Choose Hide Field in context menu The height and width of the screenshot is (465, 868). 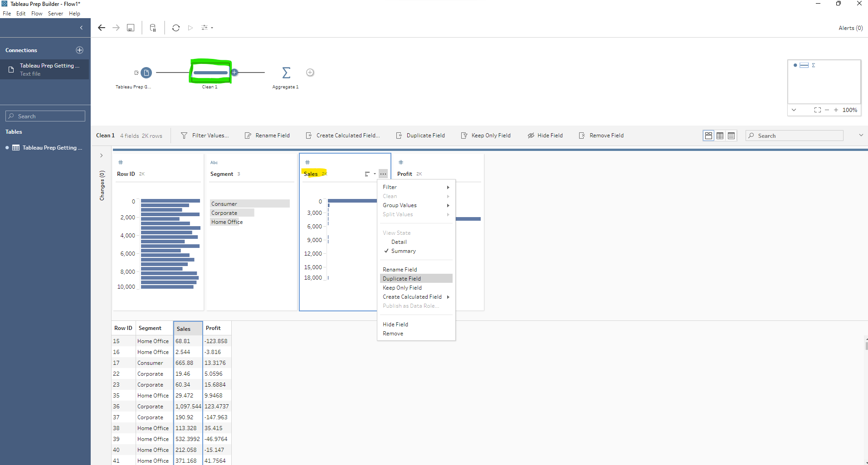(416, 325)
